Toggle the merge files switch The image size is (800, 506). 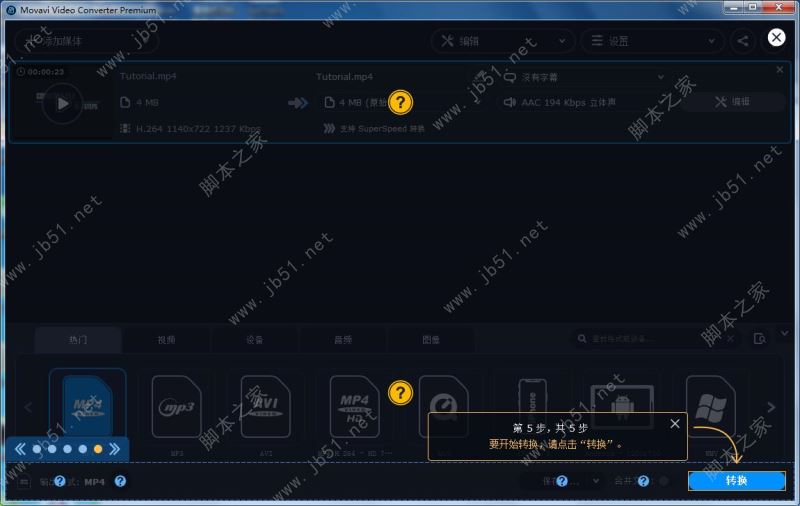pos(664,481)
